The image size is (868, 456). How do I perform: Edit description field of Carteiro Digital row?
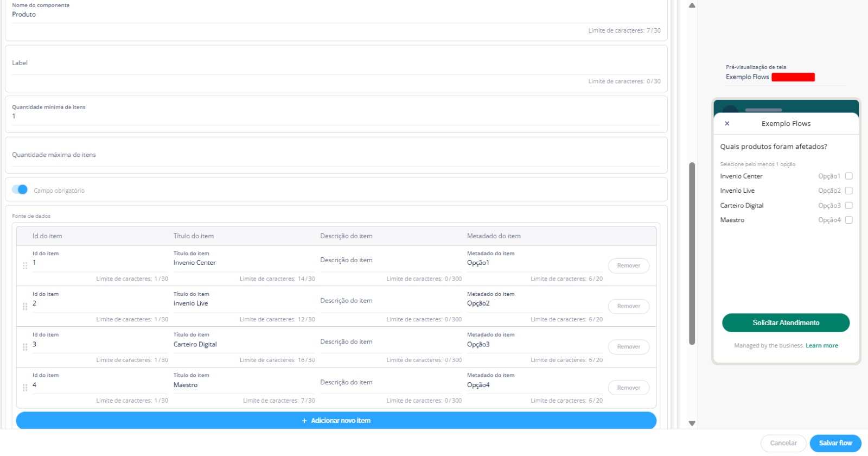[x=391, y=342]
